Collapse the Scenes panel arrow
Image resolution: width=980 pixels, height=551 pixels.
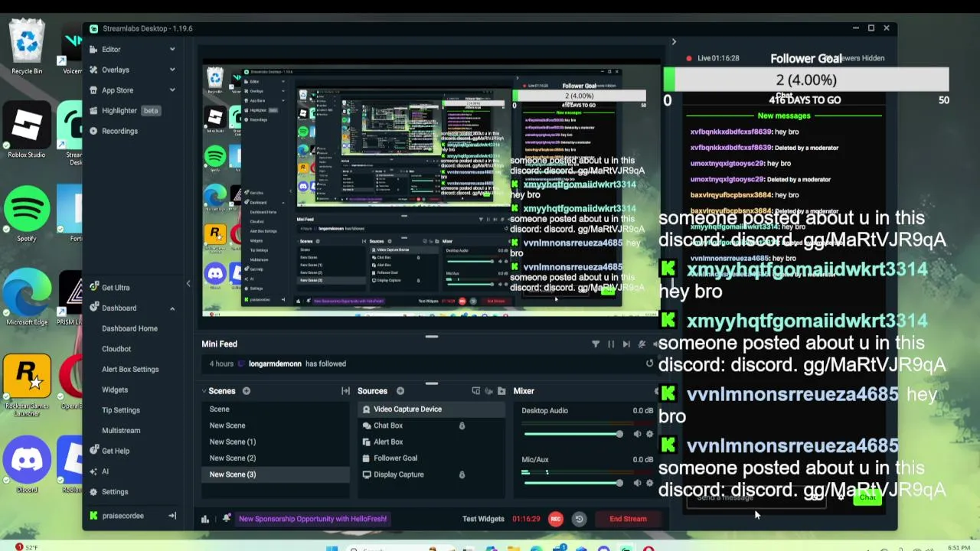204,391
